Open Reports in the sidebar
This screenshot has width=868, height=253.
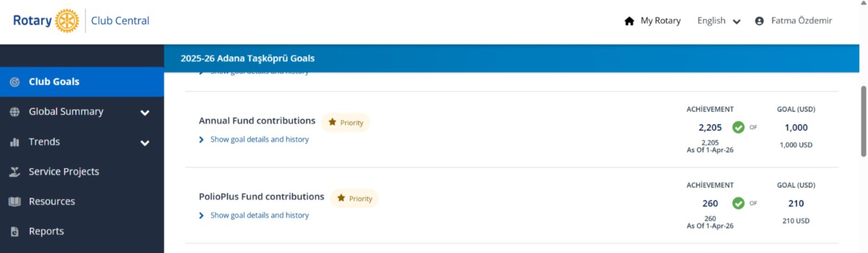tap(46, 231)
